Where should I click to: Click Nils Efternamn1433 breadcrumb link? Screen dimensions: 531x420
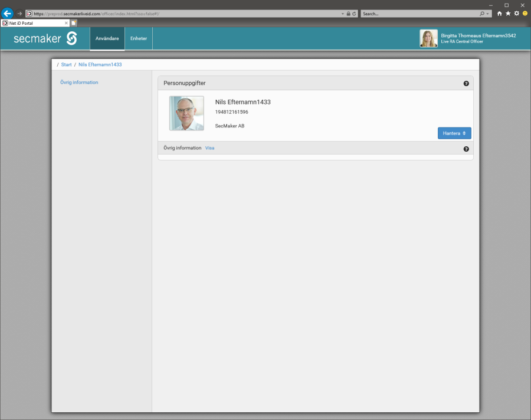100,65
